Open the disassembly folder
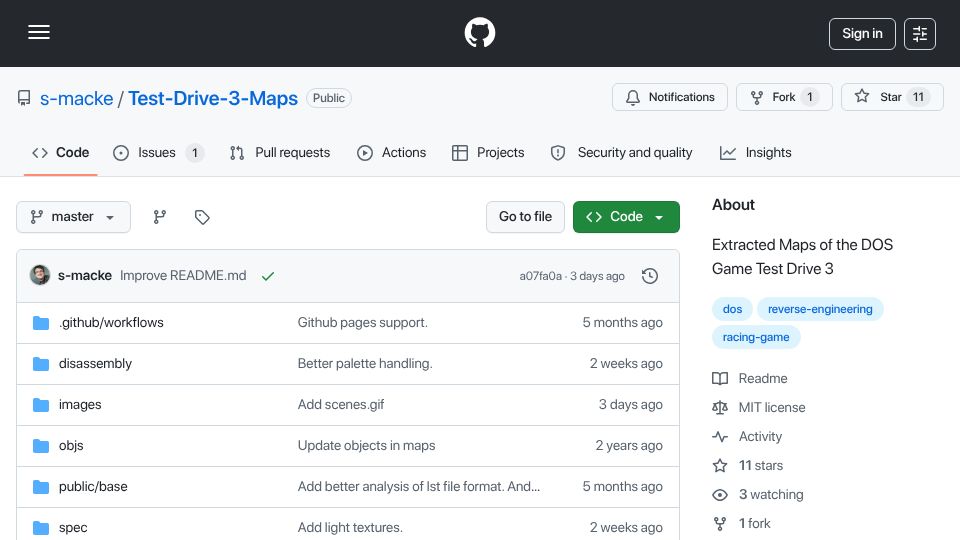The width and height of the screenshot is (960, 540). (x=96, y=364)
